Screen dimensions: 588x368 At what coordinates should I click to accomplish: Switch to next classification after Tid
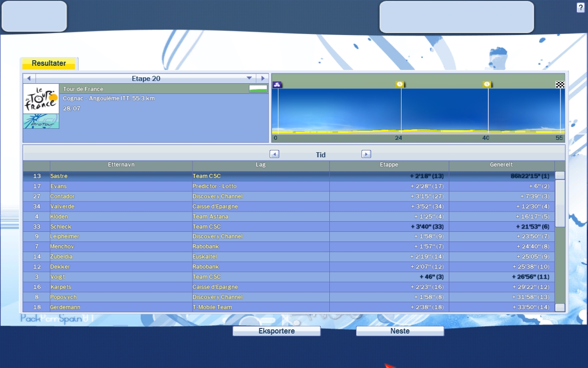tap(366, 154)
